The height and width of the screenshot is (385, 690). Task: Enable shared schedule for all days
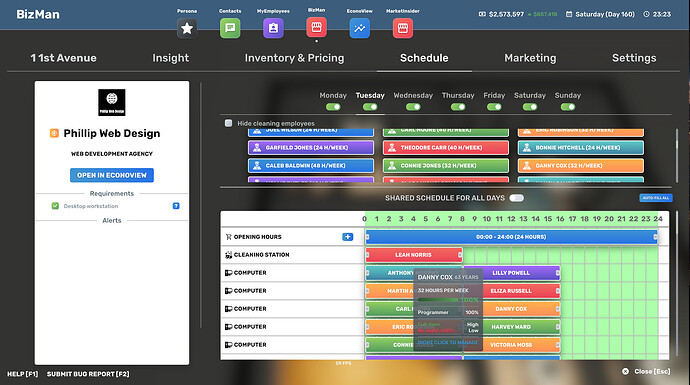pos(517,198)
